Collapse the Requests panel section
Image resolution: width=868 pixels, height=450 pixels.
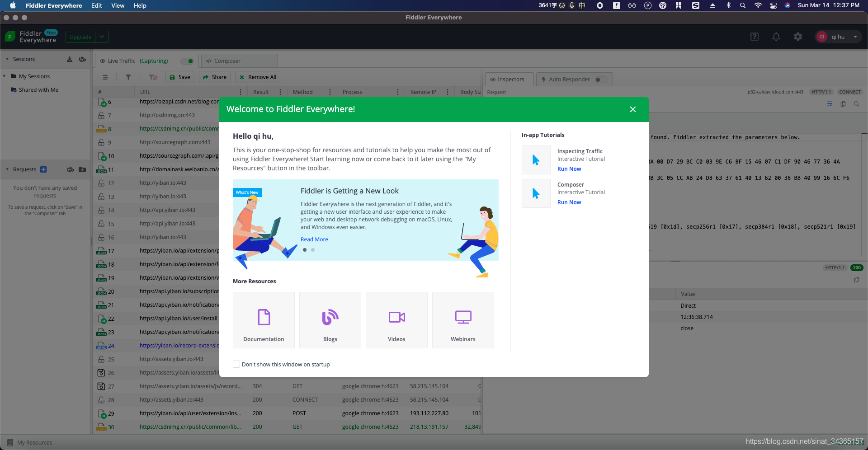7,169
